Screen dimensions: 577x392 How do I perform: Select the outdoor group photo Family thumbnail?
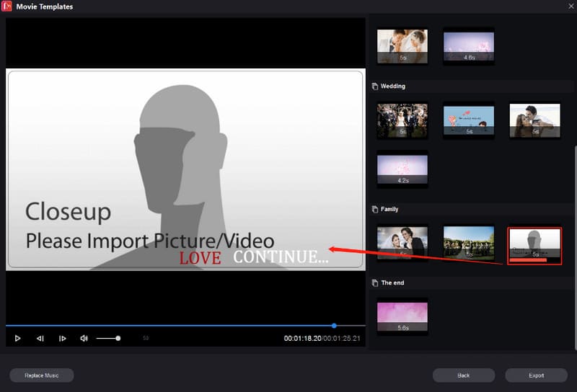coord(468,243)
